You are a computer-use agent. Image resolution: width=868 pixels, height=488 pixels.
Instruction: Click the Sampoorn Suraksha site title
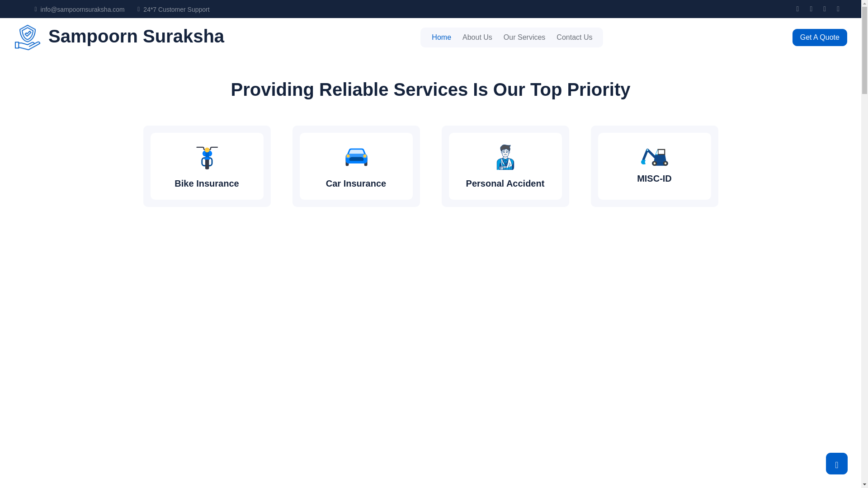point(136,36)
